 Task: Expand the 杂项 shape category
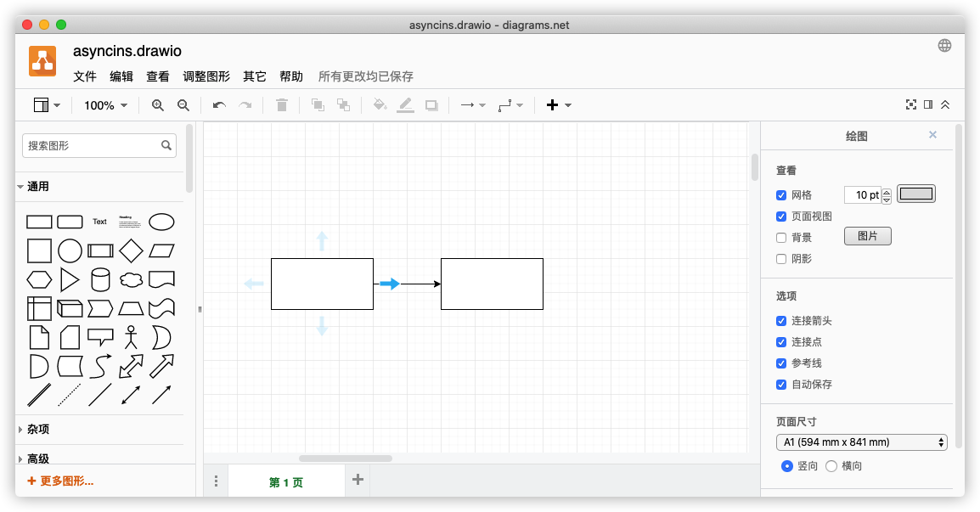pos(38,430)
